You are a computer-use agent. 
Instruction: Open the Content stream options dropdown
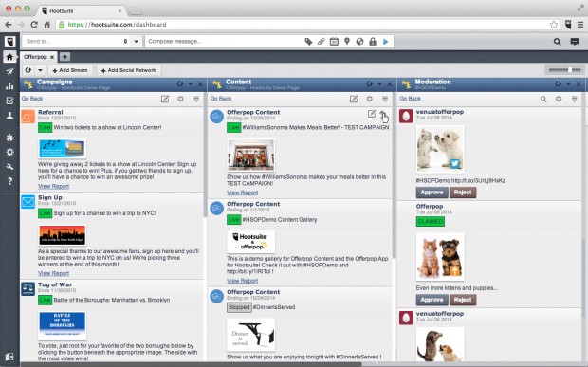click(x=379, y=84)
